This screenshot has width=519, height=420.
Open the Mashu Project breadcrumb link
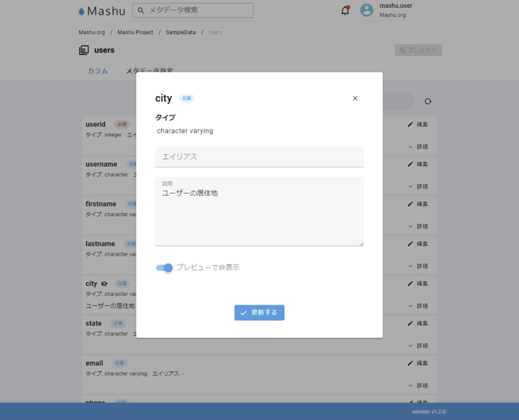(136, 33)
